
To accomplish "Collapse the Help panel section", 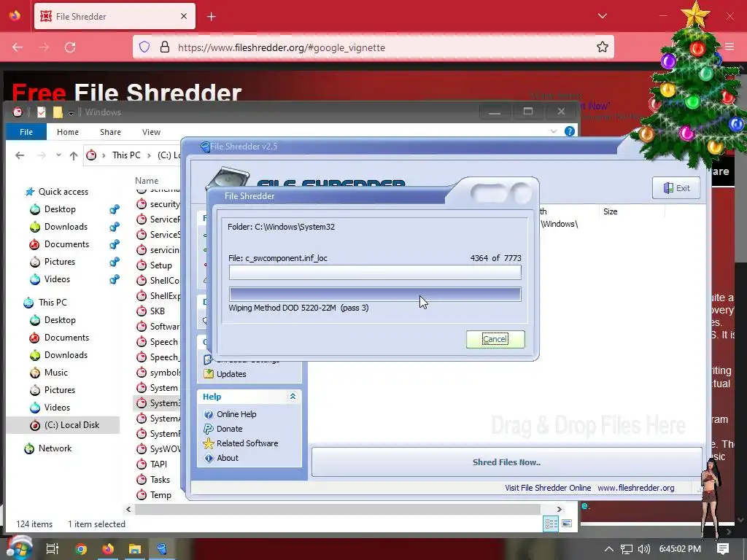I will tap(293, 396).
